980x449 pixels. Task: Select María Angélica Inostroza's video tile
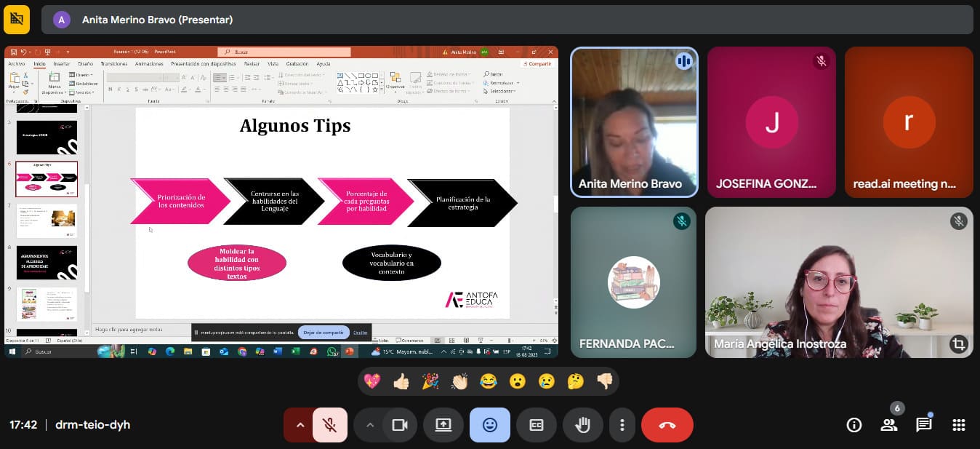pos(838,282)
